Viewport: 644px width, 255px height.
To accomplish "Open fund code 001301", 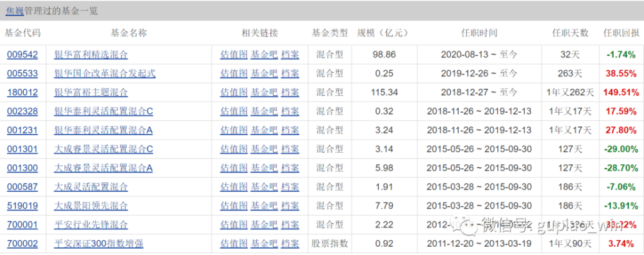I will tap(22, 149).
